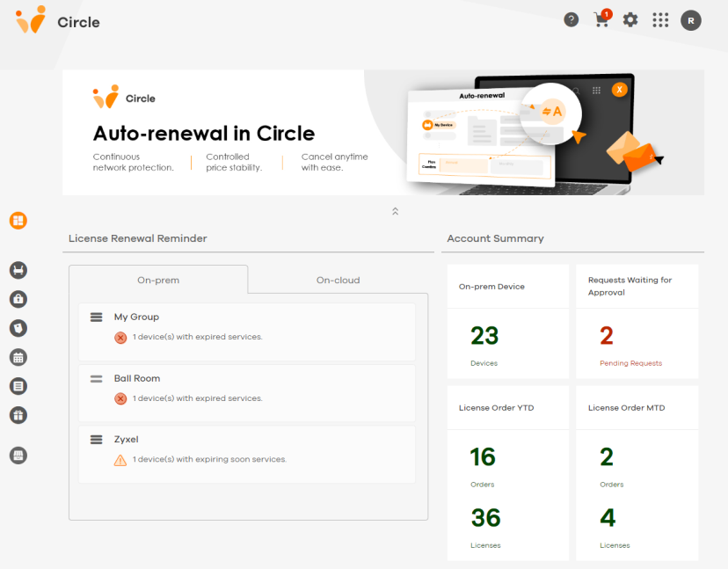
Task: Select the Ball Room entry
Action: point(247,393)
